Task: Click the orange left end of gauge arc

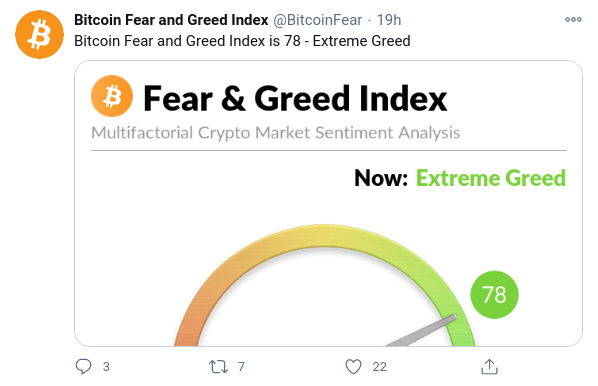Action: 187,334
